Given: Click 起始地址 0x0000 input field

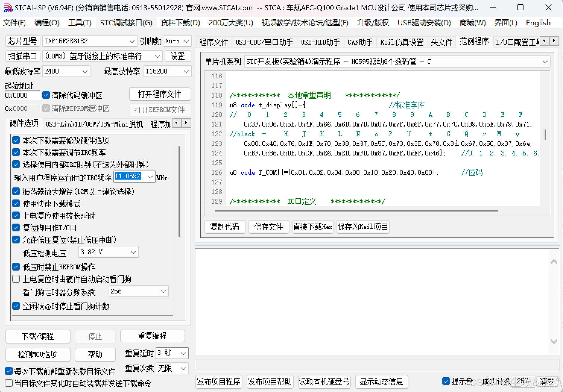Looking at the screenshot, I should coord(22,95).
